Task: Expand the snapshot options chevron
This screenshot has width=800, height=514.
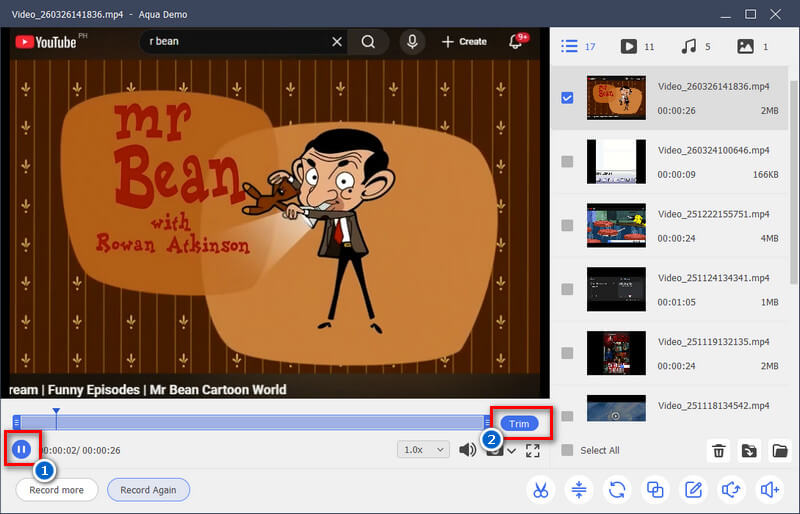Action: click(x=511, y=451)
